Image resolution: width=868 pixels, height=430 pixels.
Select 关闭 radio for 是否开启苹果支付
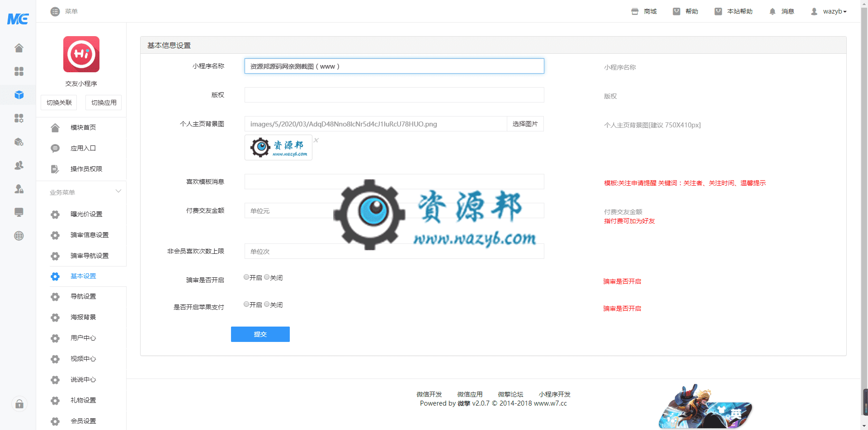pos(267,304)
